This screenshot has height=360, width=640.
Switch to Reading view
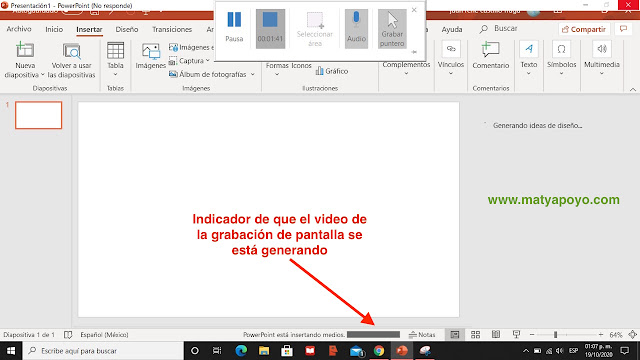[496, 335]
